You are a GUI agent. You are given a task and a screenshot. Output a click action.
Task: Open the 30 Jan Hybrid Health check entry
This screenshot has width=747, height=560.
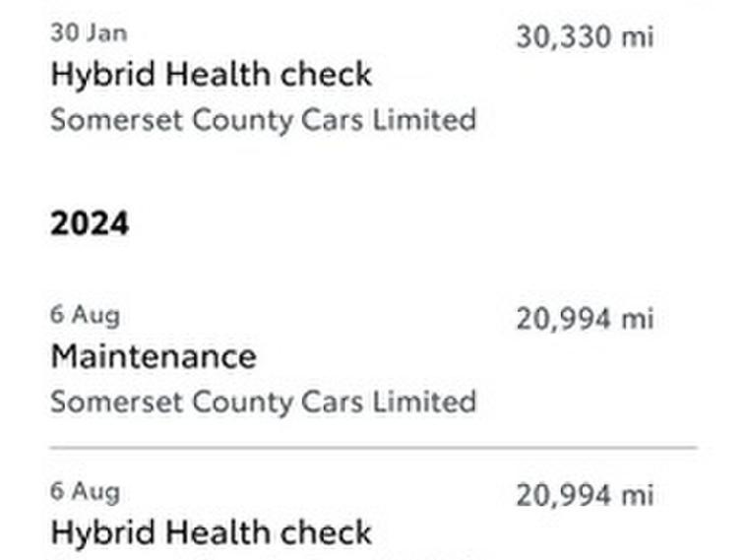click(x=211, y=75)
